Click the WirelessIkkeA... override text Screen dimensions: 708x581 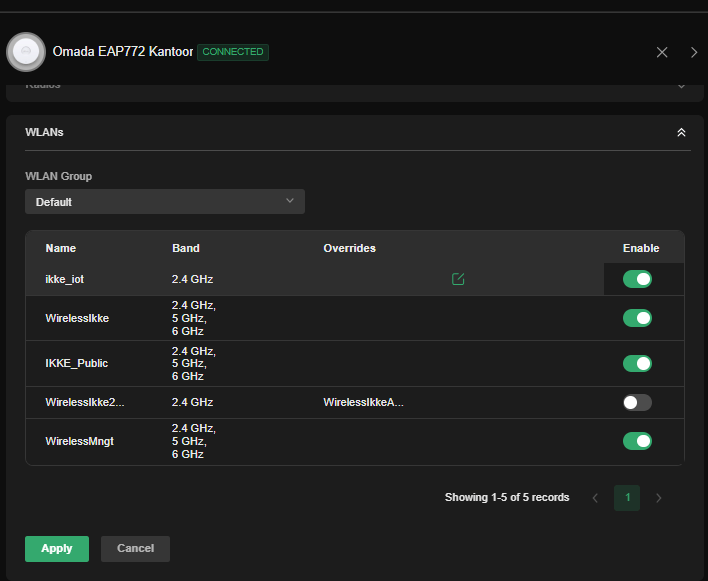363,402
